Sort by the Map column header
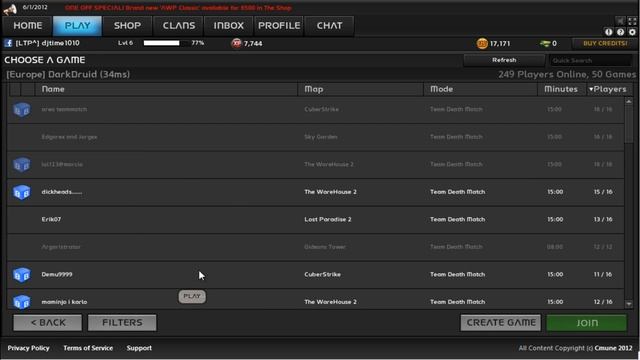The width and height of the screenshot is (640, 360). (x=361, y=89)
